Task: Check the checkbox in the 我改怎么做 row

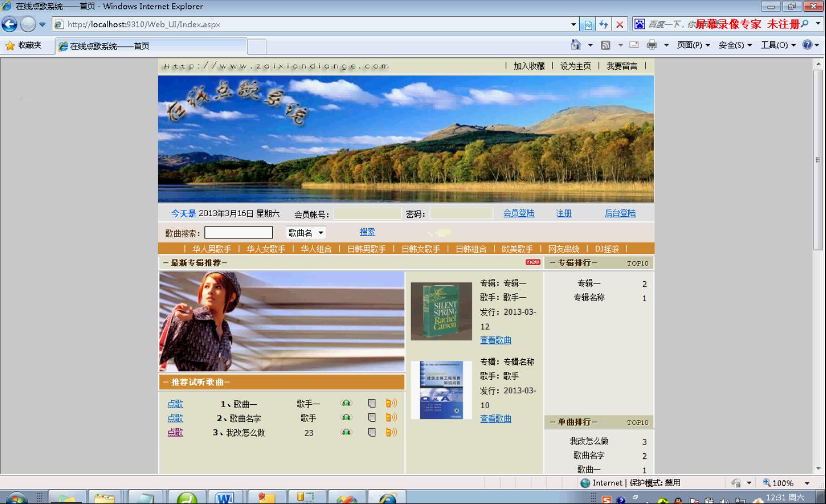Action: [372, 432]
